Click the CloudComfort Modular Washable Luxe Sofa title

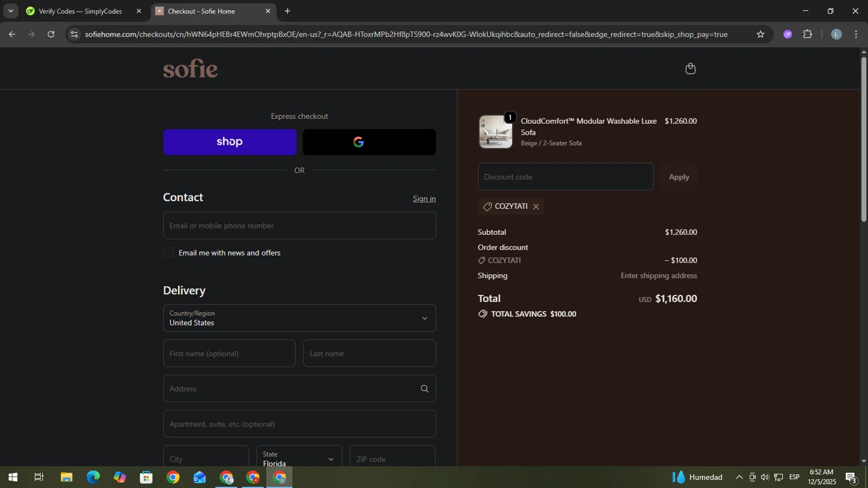[589, 127]
